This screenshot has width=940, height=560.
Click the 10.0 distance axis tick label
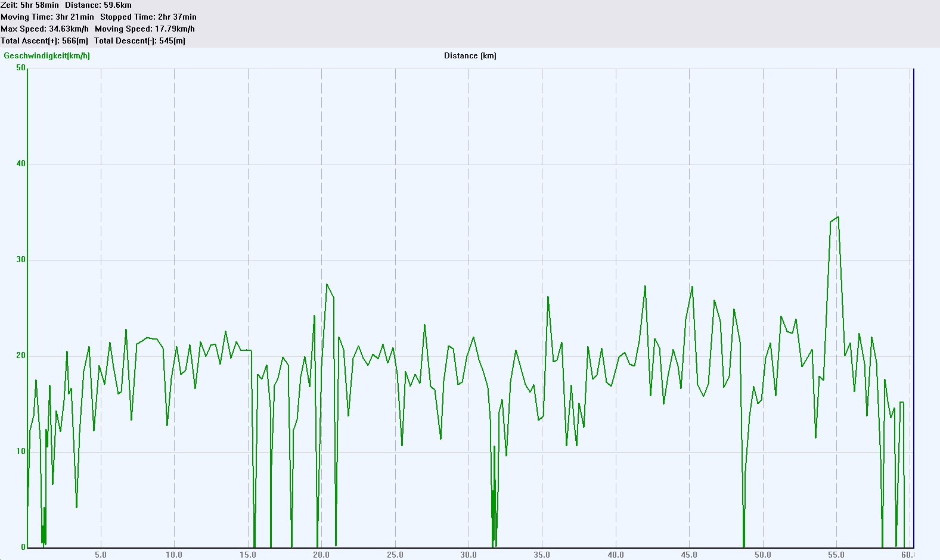tap(174, 555)
